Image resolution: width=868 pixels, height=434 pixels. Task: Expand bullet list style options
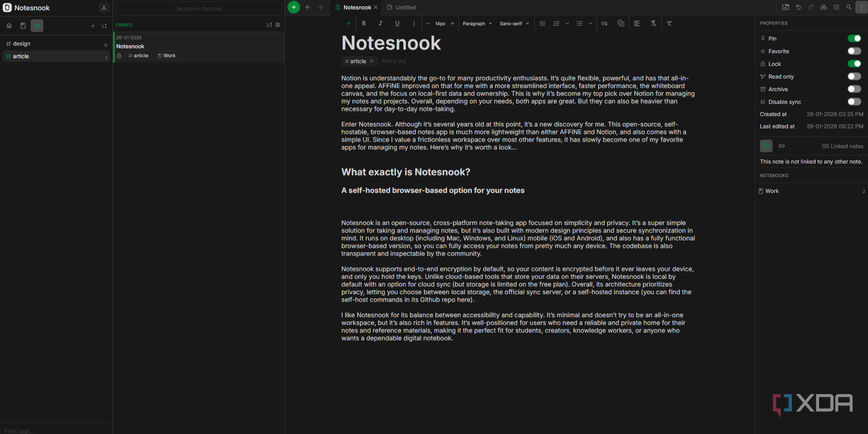tap(590, 24)
